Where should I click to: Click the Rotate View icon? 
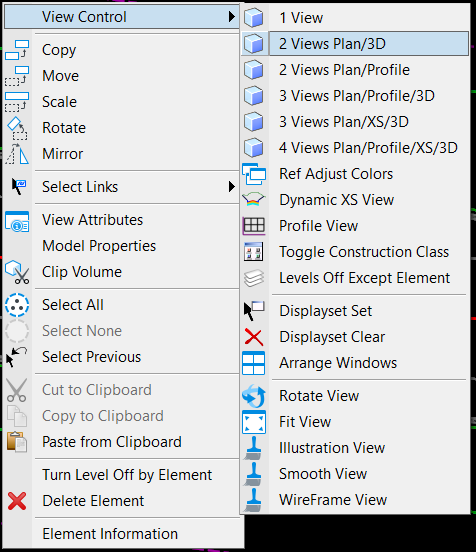coord(253,396)
